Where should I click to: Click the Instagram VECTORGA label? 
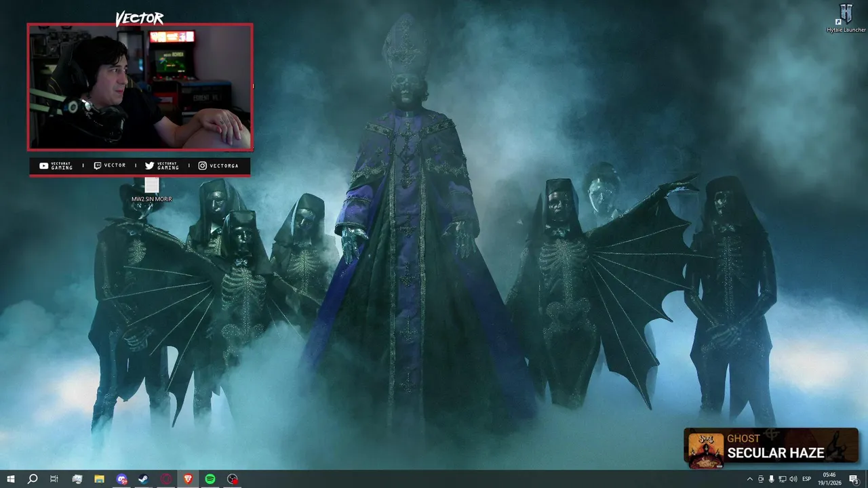point(218,165)
